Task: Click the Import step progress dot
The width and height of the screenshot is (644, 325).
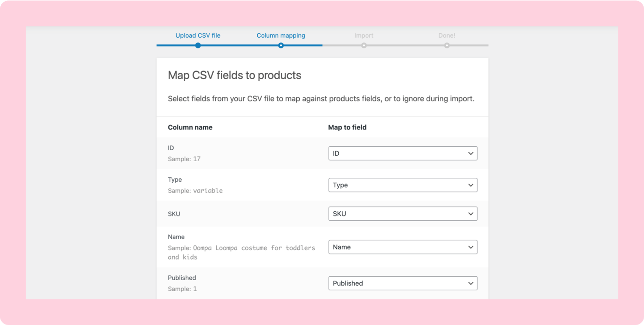Action: (x=364, y=45)
